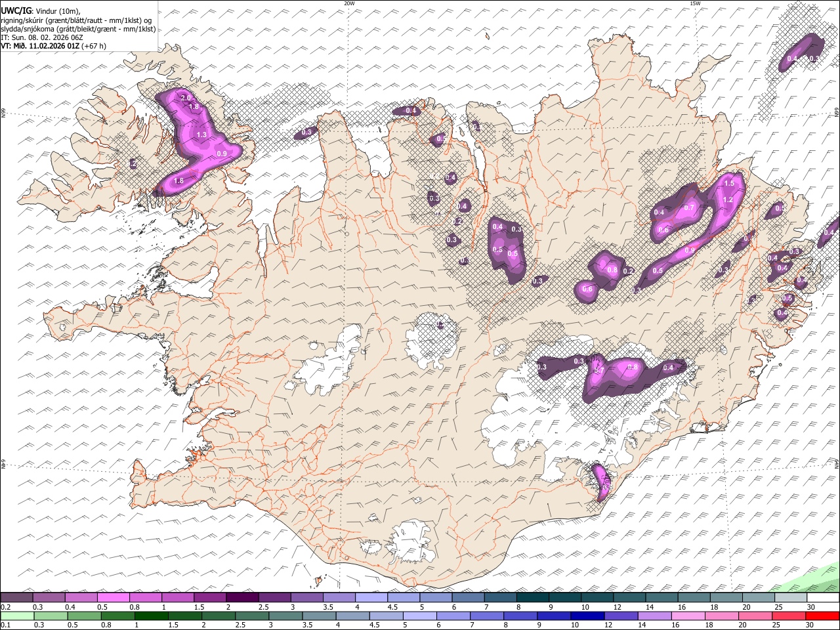Click the 'slydda/snjókoma' legend description line
Viewport: 840px width, 630px height.
point(78,29)
